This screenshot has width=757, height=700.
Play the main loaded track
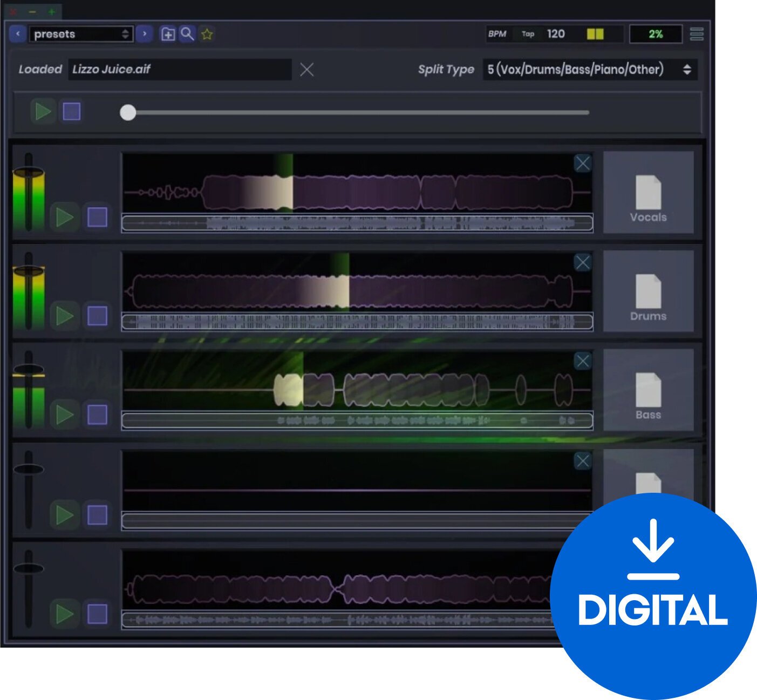click(x=43, y=112)
